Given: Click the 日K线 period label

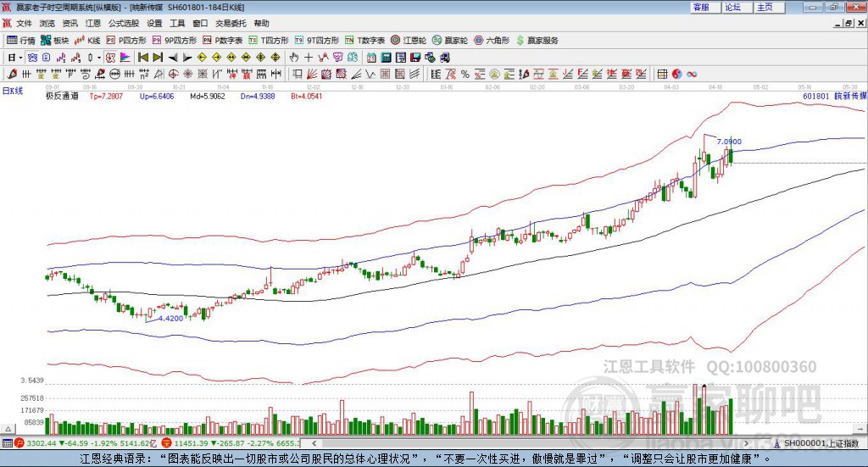Looking at the screenshot, I should [13, 91].
